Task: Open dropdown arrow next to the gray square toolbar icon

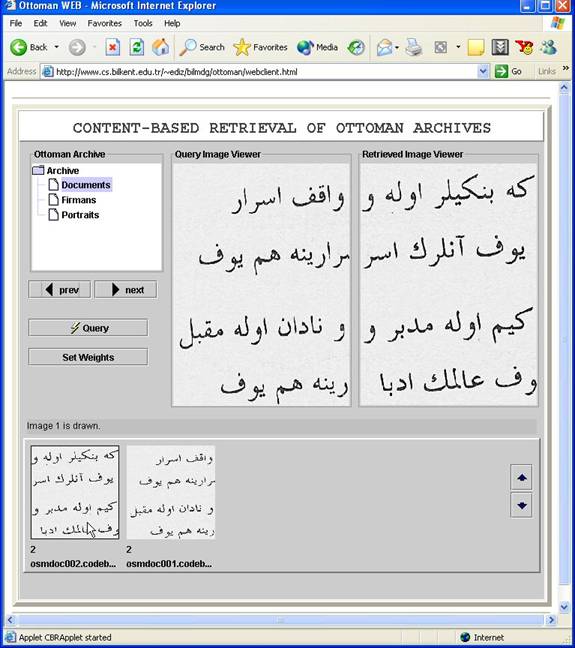Action: tap(458, 47)
